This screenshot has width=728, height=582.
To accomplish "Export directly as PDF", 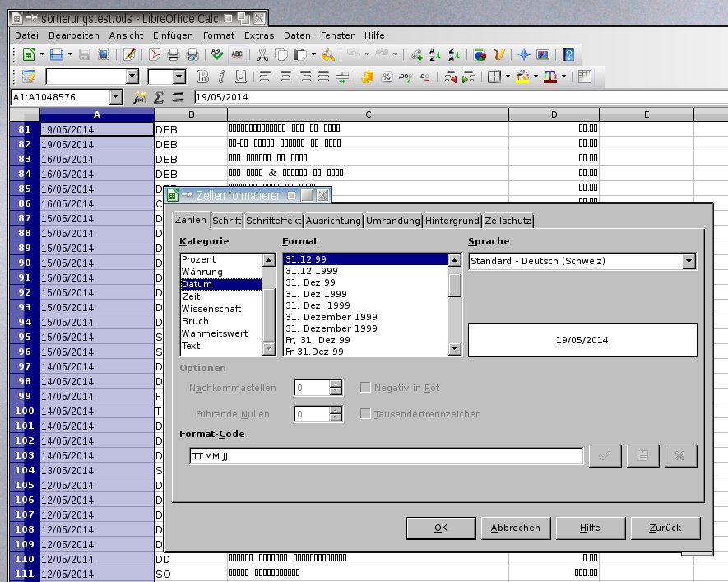I will 155,54.
